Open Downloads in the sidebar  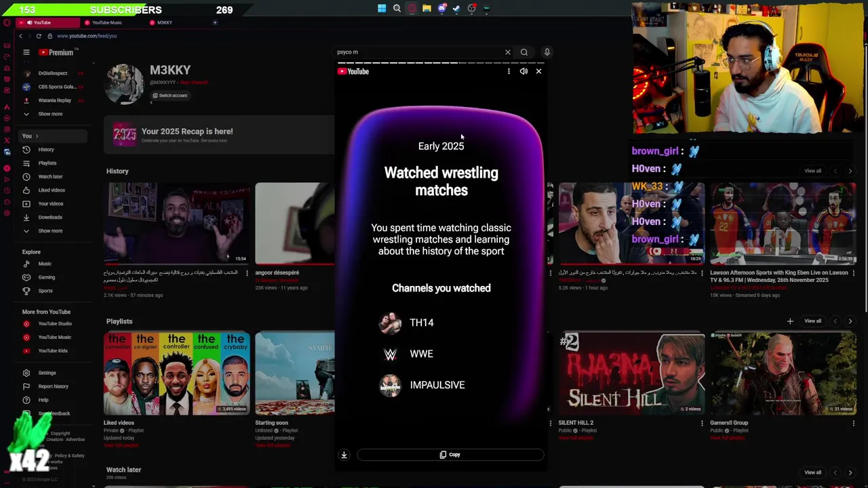50,218
